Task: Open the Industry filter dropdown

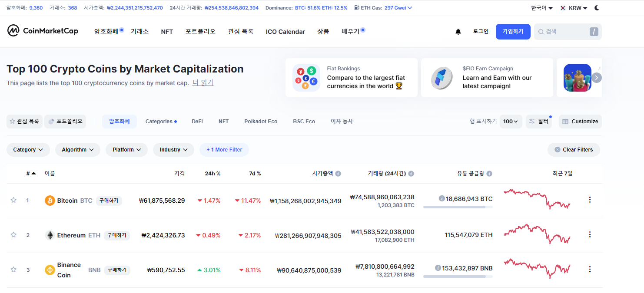Action: tap(173, 150)
